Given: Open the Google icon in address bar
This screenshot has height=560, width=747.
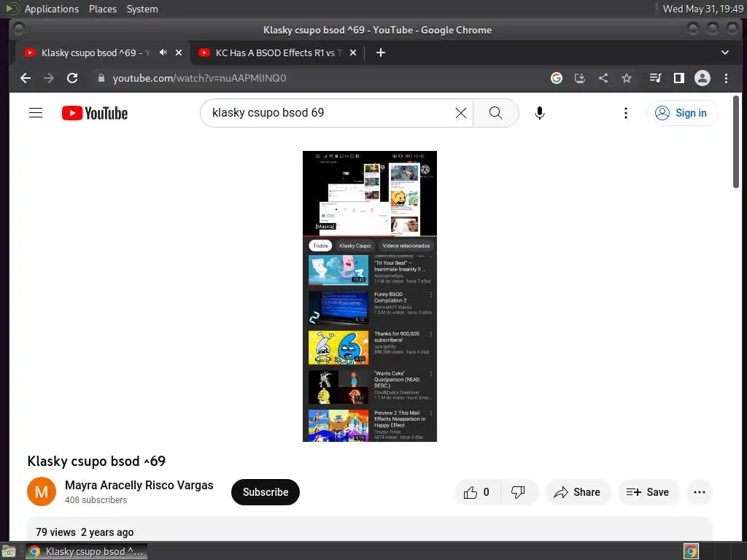Looking at the screenshot, I should click(x=557, y=78).
